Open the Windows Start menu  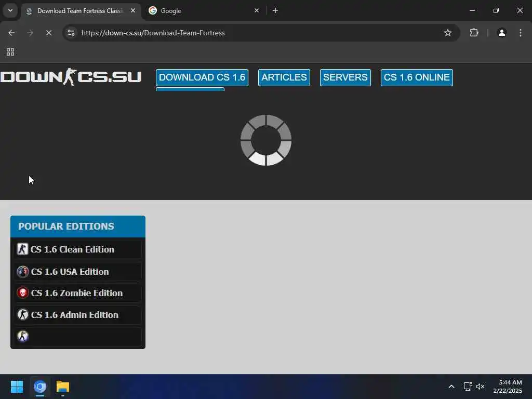[17, 387]
